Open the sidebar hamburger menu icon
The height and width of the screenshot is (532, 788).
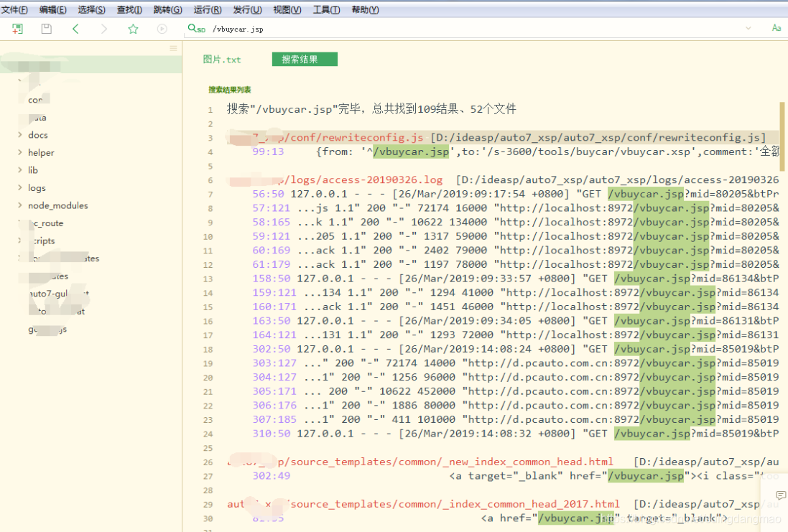coord(172,47)
